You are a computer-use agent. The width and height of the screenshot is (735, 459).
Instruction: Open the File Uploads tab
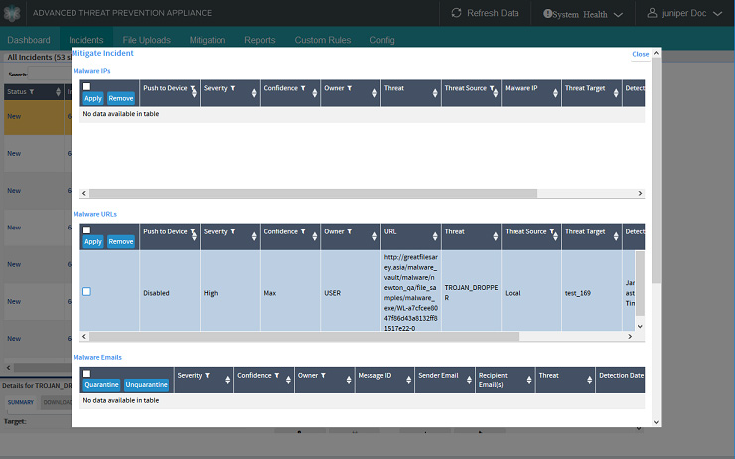[147, 40]
